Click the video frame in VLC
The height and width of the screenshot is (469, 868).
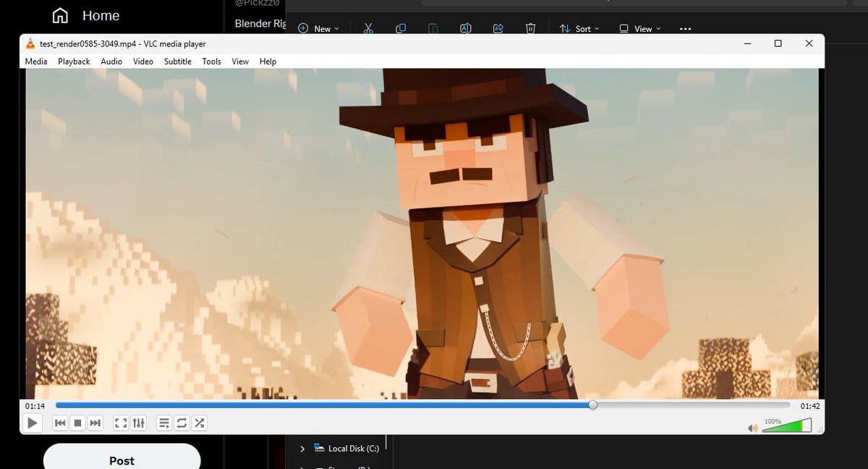(x=422, y=234)
